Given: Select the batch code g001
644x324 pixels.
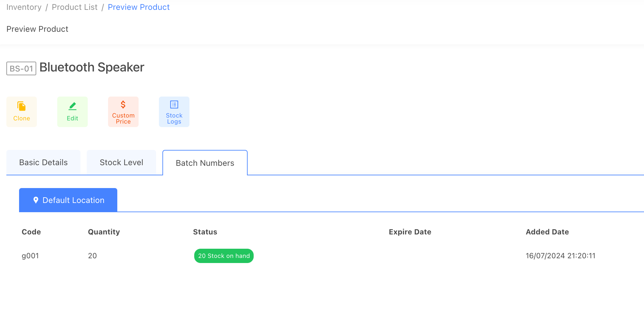Looking at the screenshot, I should click(x=30, y=256).
